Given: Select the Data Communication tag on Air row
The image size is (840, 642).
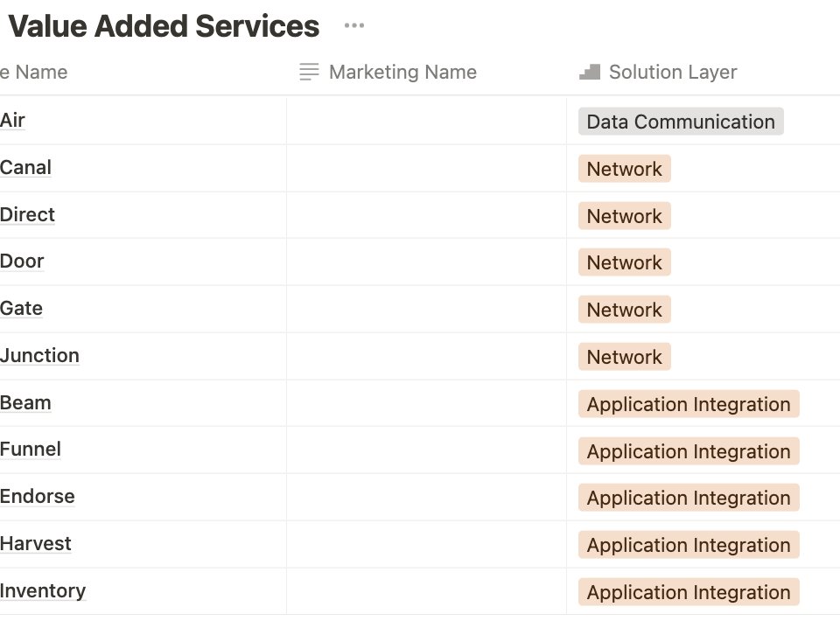Looking at the screenshot, I should point(680,122).
